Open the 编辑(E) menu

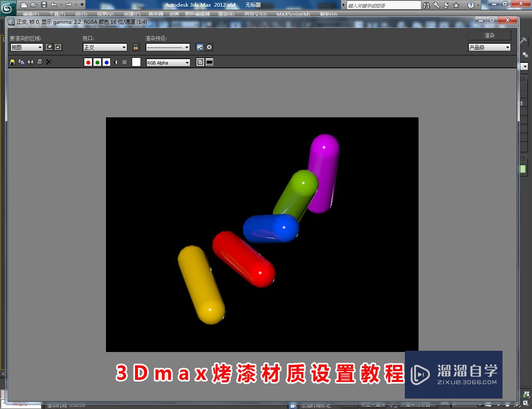31,14
